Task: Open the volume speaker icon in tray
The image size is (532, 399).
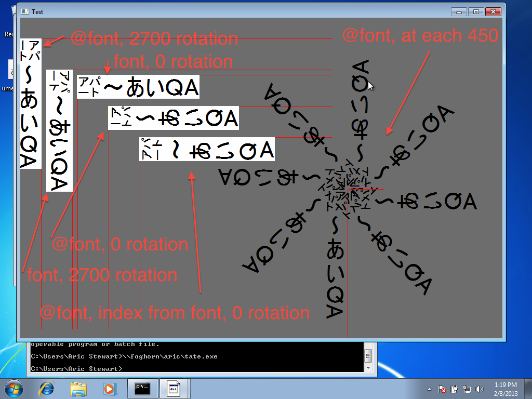Action: [479, 389]
